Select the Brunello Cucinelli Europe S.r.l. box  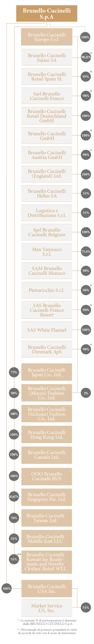47,37
